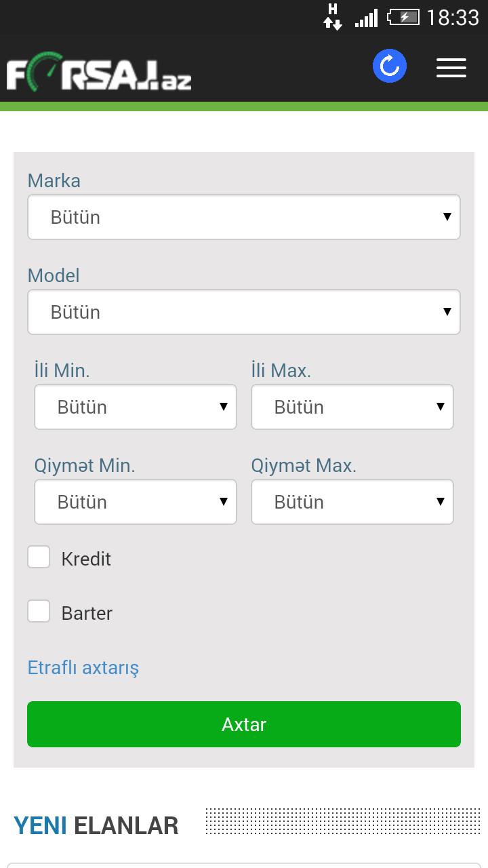Expand the Model dropdown list
Screen dimensions: 488x868
click(244, 312)
